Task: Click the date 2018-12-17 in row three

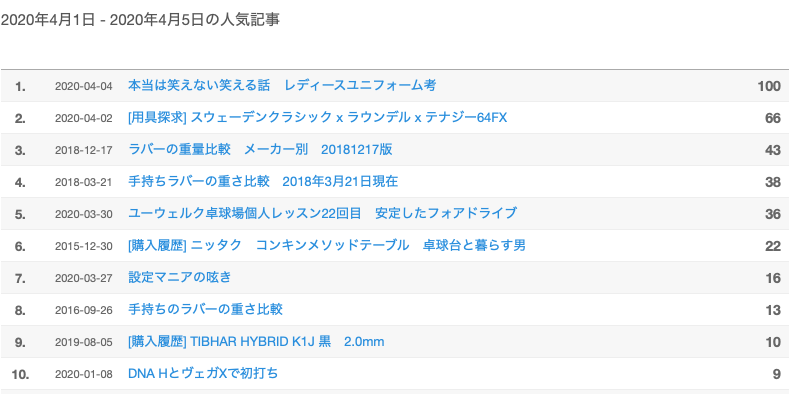Action: click(84, 150)
